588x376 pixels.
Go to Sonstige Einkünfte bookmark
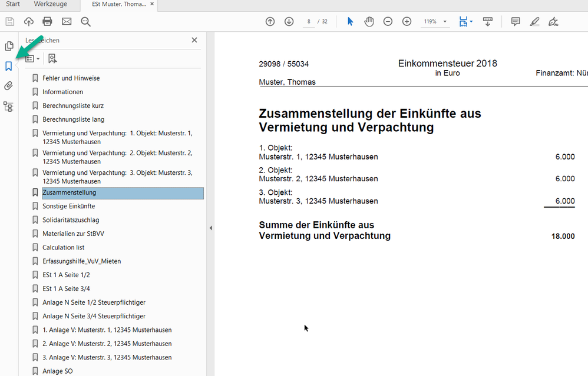click(68, 207)
